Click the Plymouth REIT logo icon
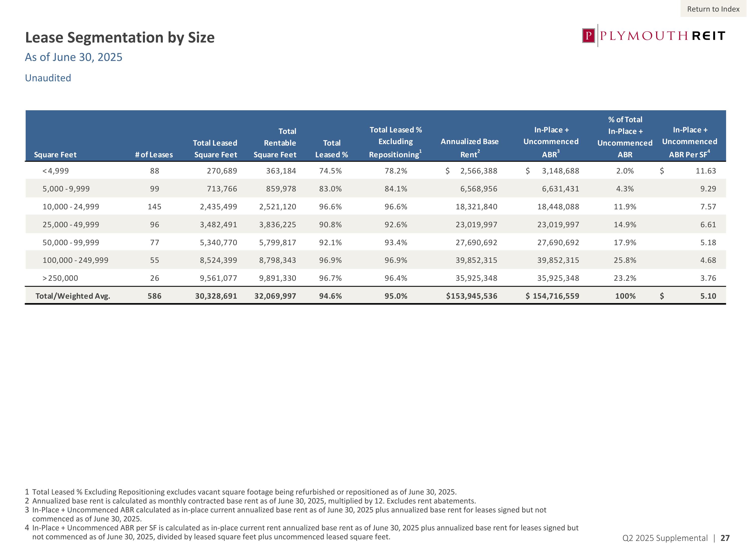 pyautogui.click(x=589, y=35)
